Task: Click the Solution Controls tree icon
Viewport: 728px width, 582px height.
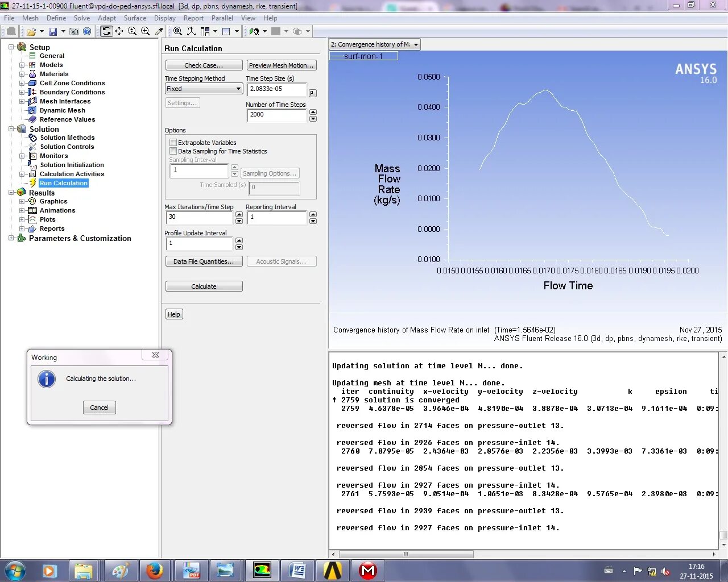Action: click(x=33, y=147)
